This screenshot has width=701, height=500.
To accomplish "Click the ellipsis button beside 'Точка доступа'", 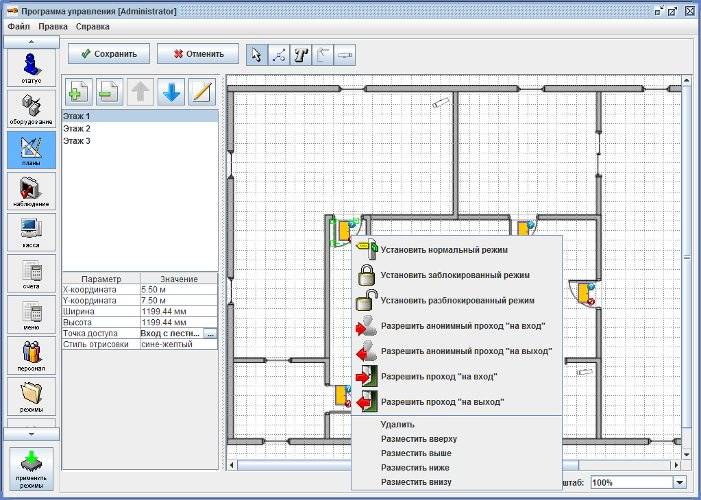I will pyautogui.click(x=210, y=333).
